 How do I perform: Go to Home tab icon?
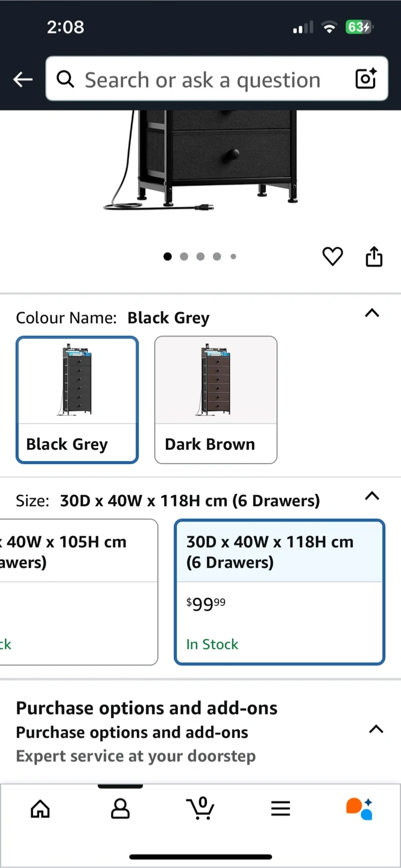40,809
